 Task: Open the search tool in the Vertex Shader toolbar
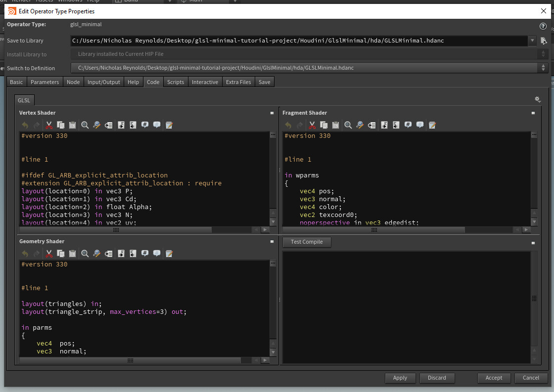[x=84, y=125]
